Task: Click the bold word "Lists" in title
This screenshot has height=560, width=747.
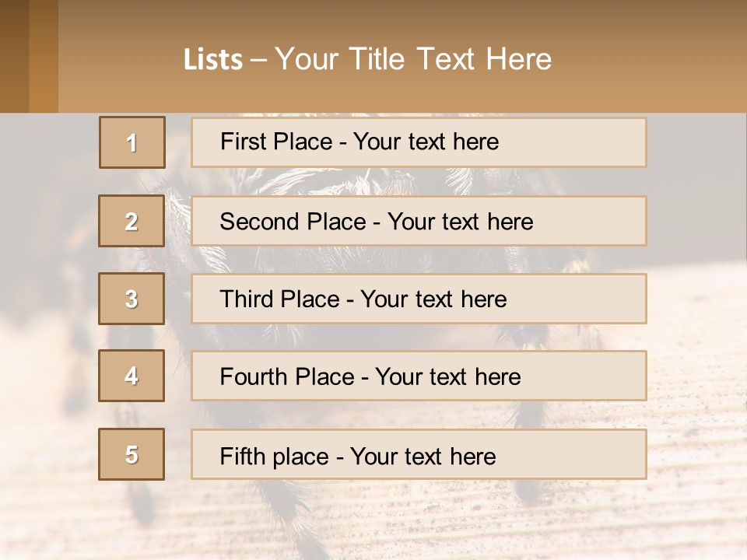Action: 212,59
